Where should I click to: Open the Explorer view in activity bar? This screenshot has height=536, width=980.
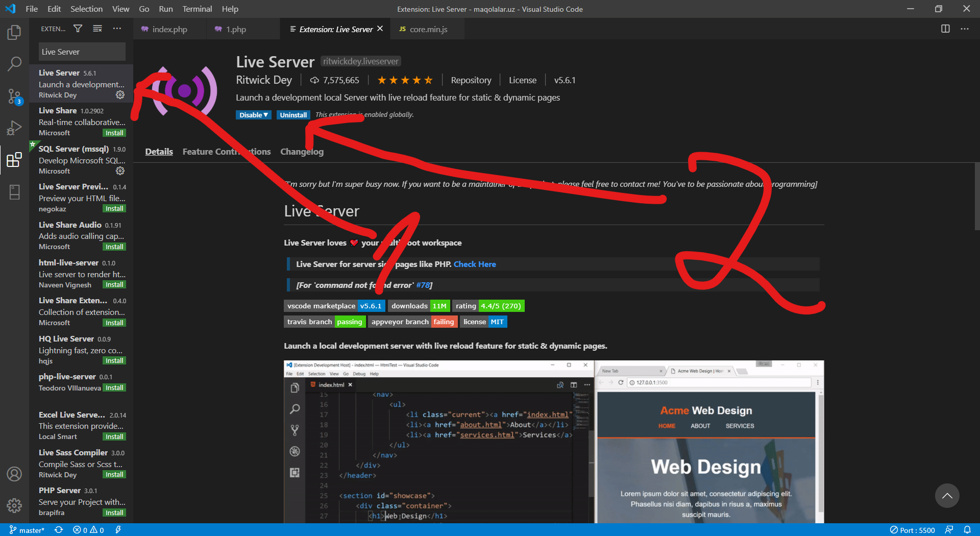14,33
